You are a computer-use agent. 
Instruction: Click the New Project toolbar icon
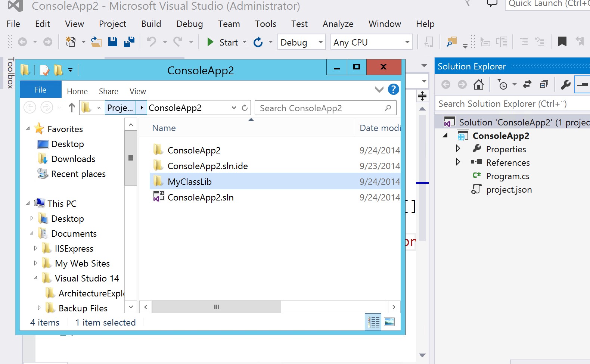pyautogui.click(x=70, y=42)
